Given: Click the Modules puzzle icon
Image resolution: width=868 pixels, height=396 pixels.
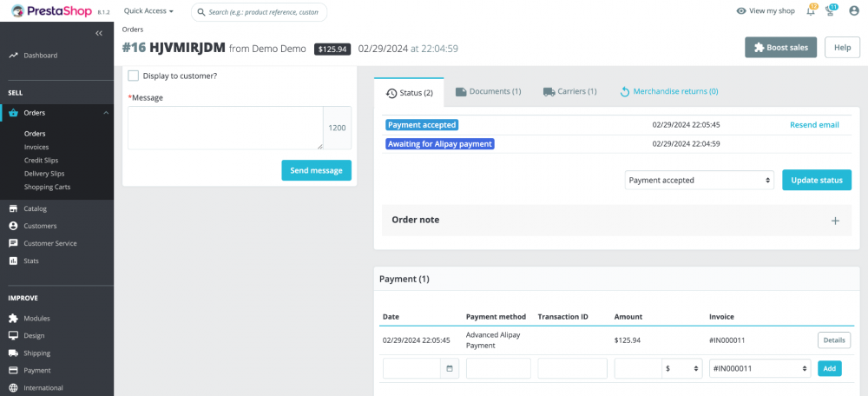Looking at the screenshot, I should click(13, 319).
